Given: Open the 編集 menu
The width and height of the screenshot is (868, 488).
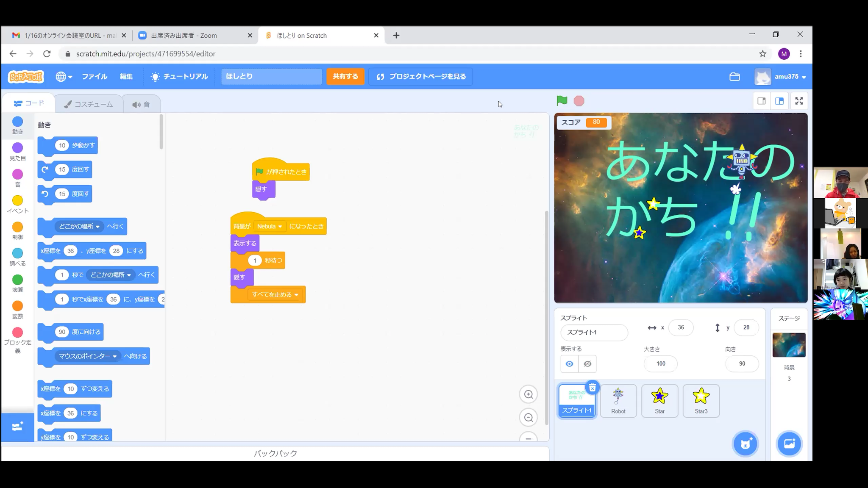Looking at the screenshot, I should [x=126, y=77].
